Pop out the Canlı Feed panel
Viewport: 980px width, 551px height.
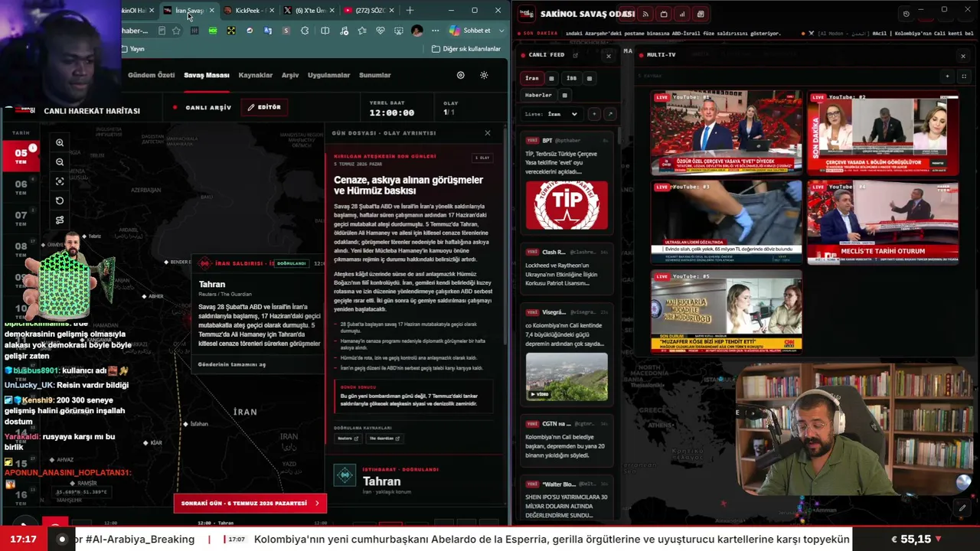pos(575,55)
